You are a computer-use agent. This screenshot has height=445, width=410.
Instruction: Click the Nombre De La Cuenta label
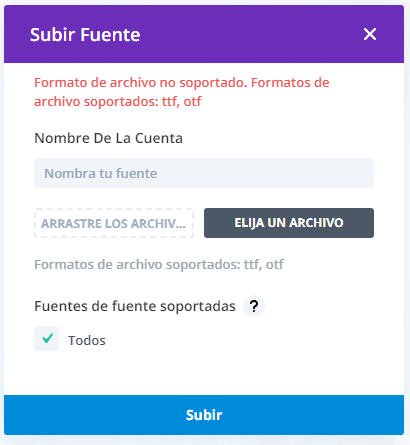(108, 138)
